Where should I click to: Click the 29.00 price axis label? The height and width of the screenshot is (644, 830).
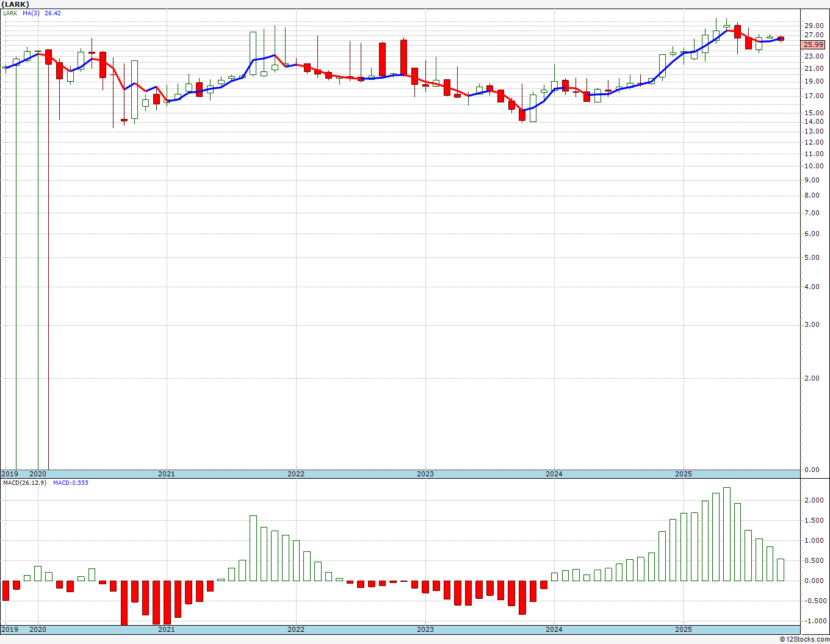(x=814, y=26)
